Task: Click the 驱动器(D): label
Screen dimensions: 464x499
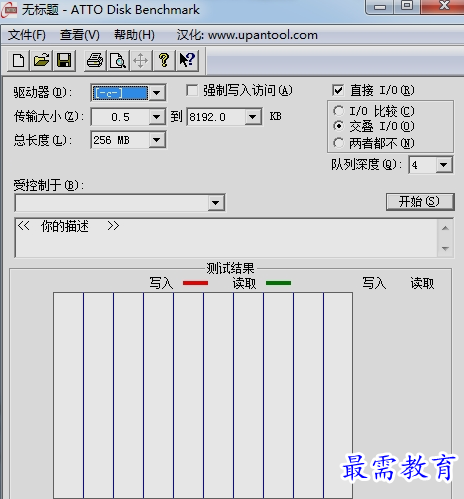Action: point(42,92)
